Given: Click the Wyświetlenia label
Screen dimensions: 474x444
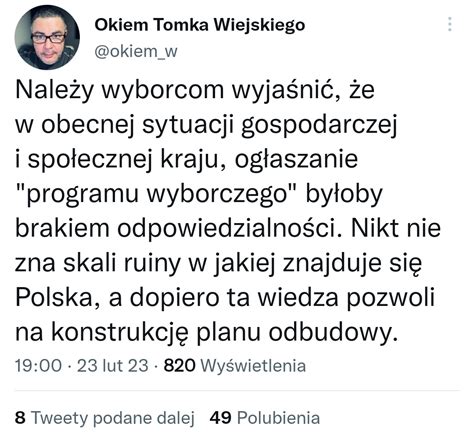Looking at the screenshot, I should pos(253,365).
